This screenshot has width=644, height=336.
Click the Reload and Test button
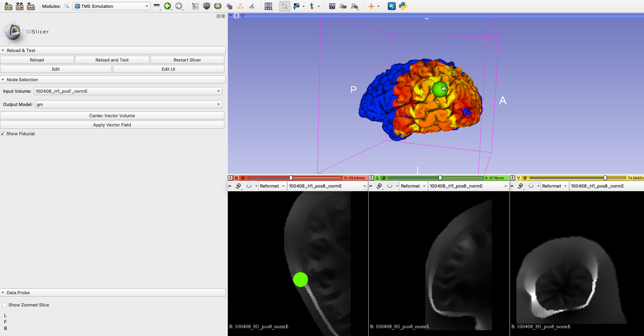pyautogui.click(x=112, y=59)
